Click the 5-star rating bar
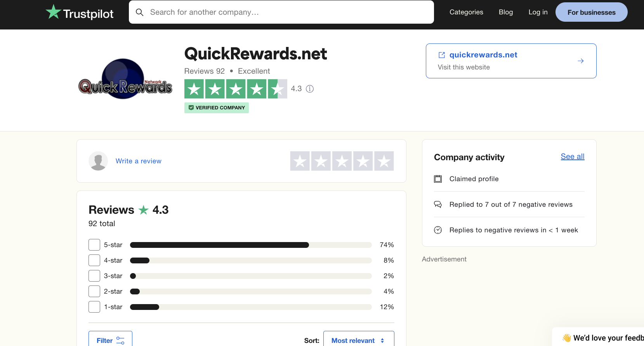 251,245
